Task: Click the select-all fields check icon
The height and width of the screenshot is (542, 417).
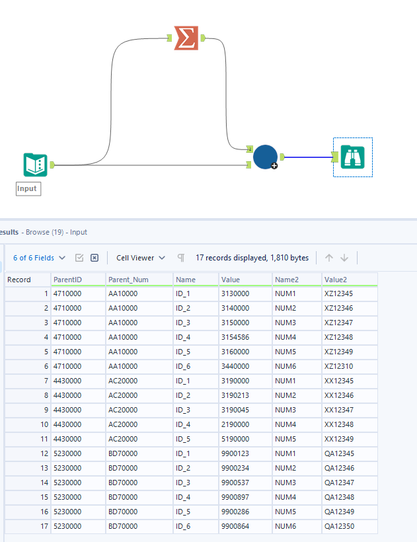Action: coord(79,258)
